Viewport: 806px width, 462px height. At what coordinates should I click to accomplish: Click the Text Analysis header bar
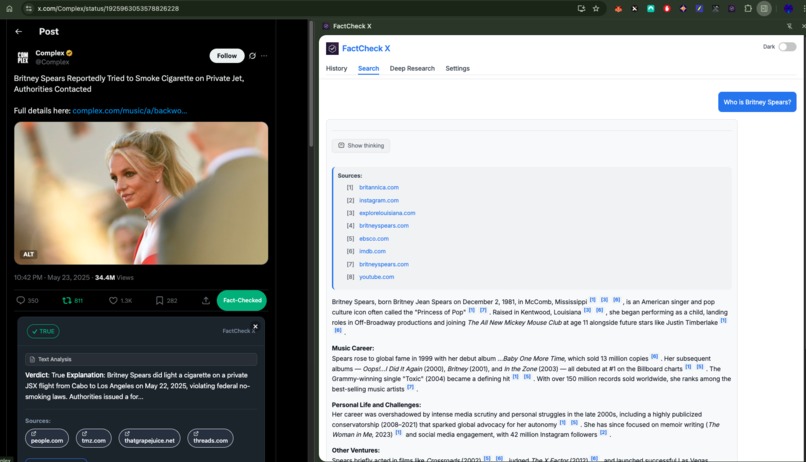click(141, 359)
